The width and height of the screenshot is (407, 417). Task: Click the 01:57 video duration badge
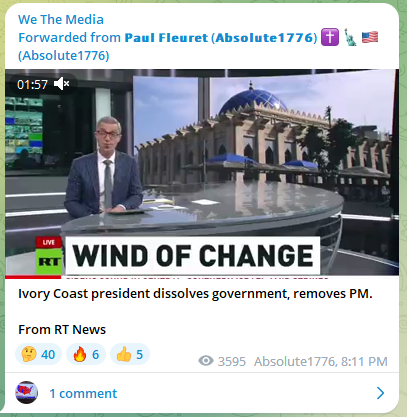[x=32, y=84]
